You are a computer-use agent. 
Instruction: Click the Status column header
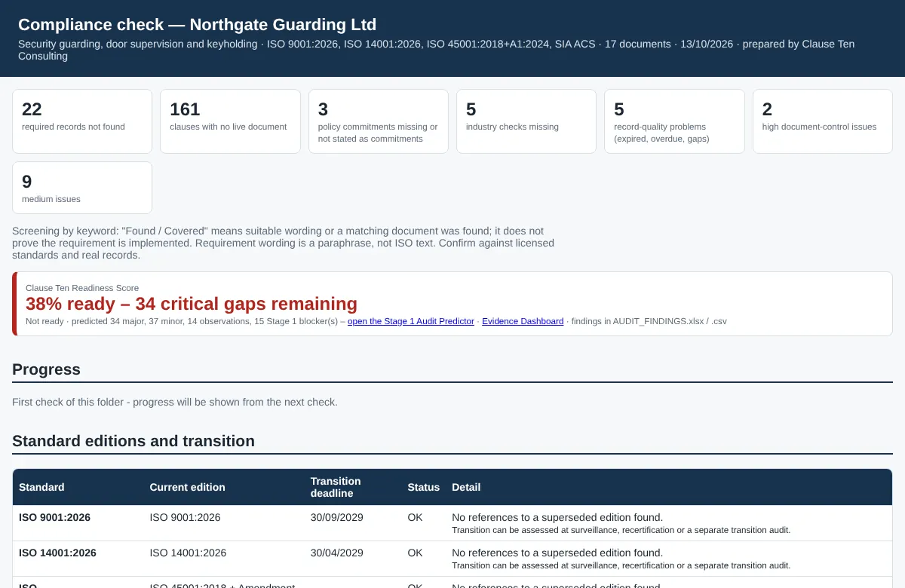pos(424,487)
